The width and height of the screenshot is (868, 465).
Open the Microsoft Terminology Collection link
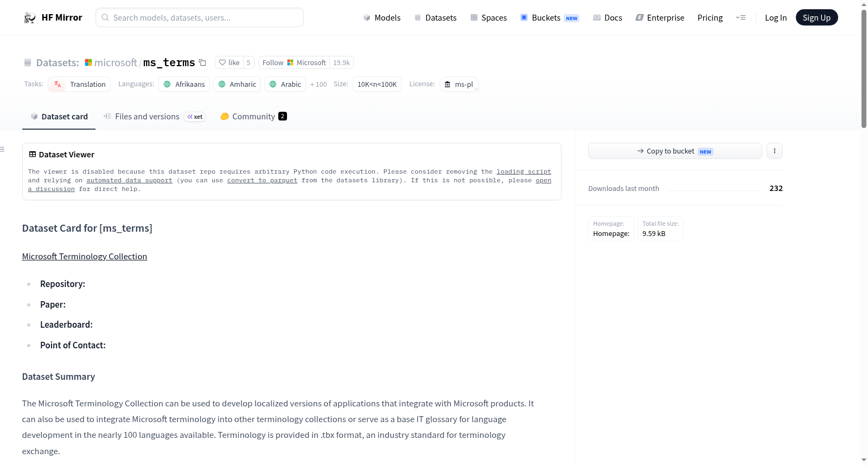[85, 257]
